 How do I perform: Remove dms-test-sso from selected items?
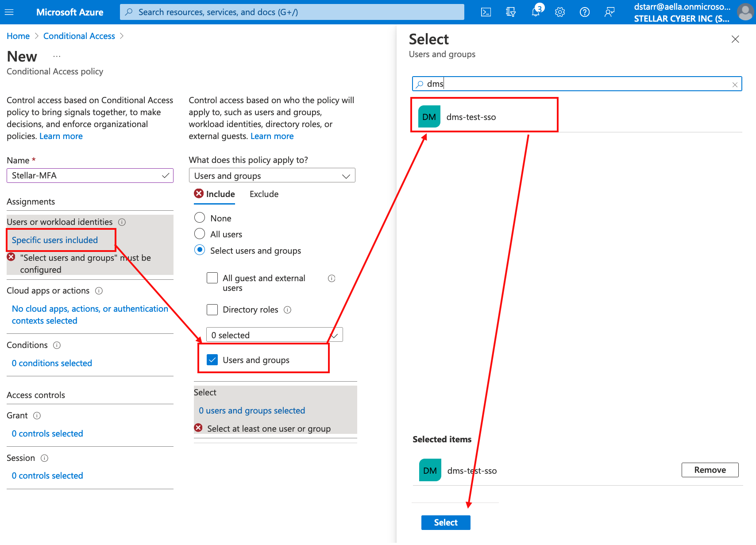(x=710, y=470)
